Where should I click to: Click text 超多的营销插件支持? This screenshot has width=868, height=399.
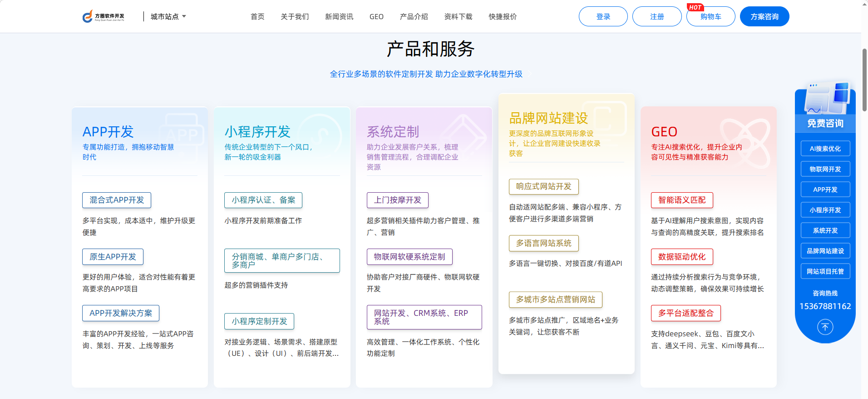pos(256,285)
